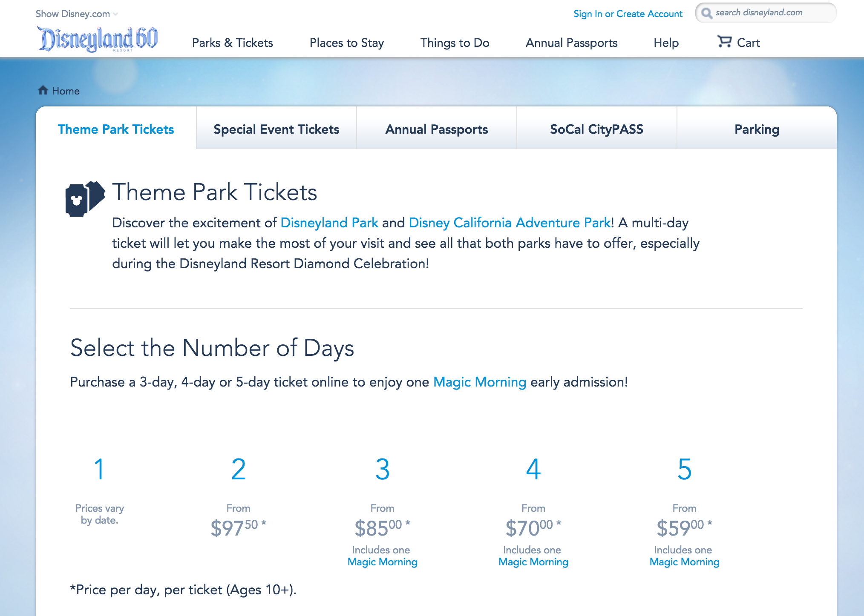Open the Cart link
Image resolution: width=864 pixels, height=616 pixels.
748,43
